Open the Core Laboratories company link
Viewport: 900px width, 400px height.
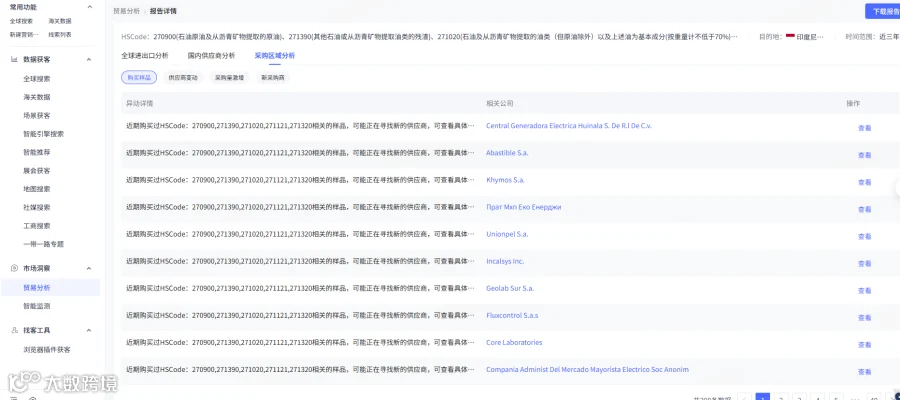point(514,343)
